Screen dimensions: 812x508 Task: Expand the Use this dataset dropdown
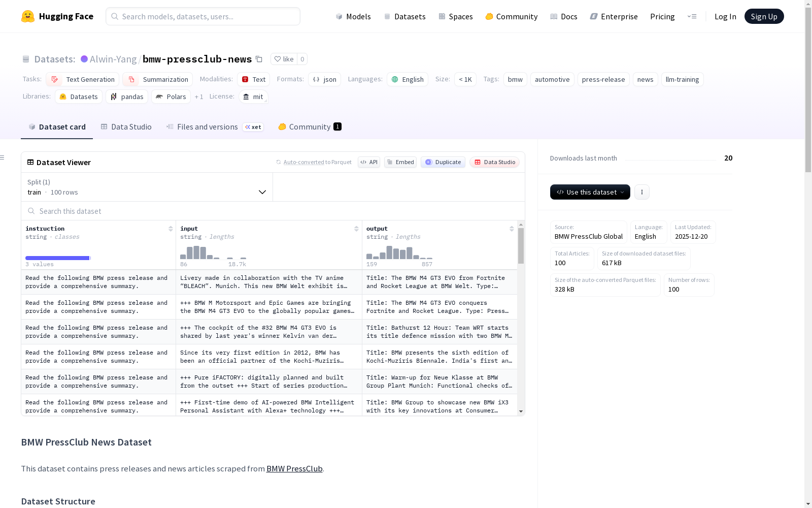tap(590, 192)
